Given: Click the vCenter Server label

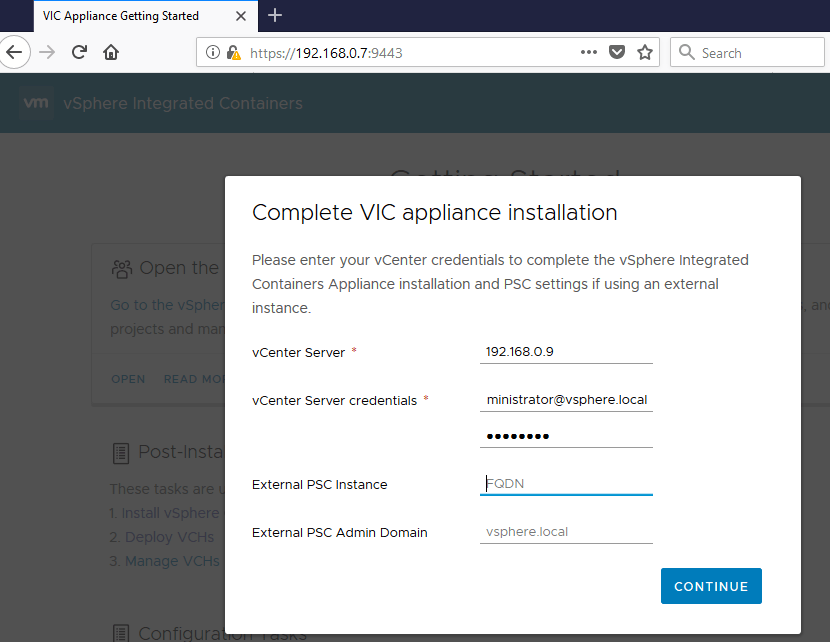Looking at the screenshot, I should pyautogui.click(x=299, y=352).
